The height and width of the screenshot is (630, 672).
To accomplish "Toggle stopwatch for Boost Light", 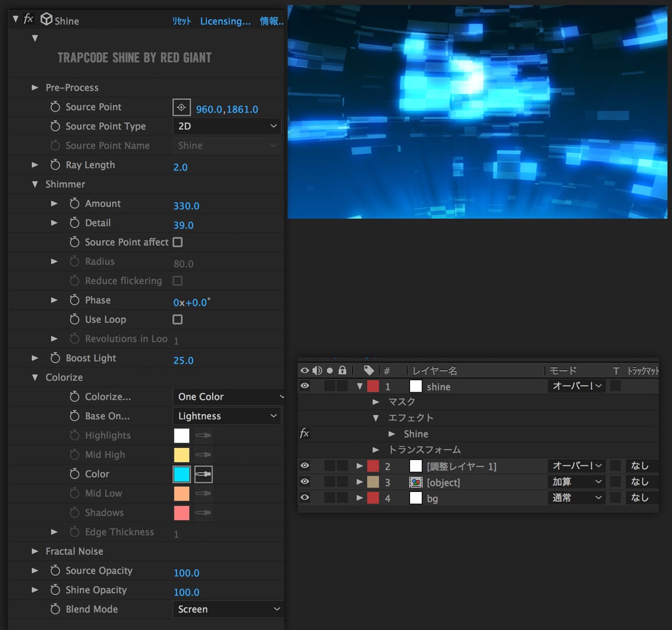I will [55, 358].
